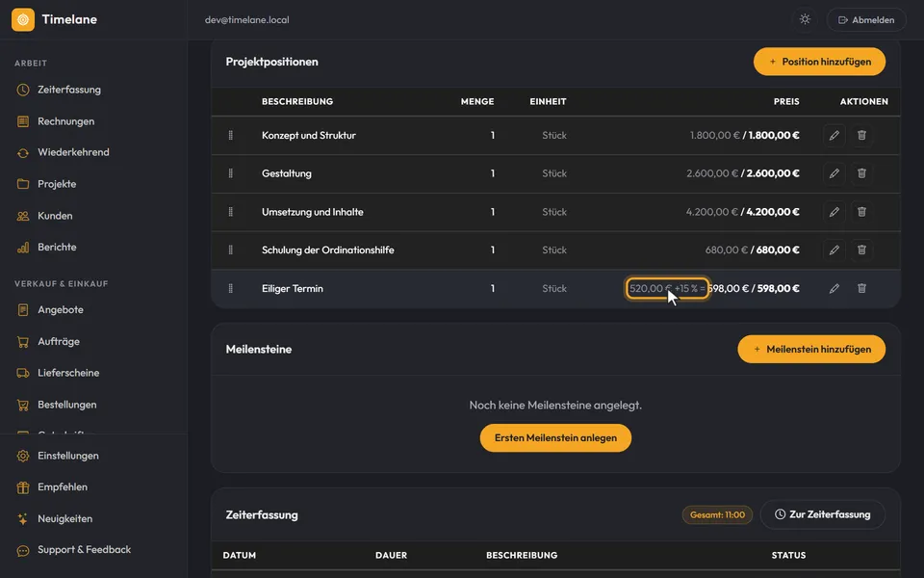Edit the Eiliger Termin position

834,288
